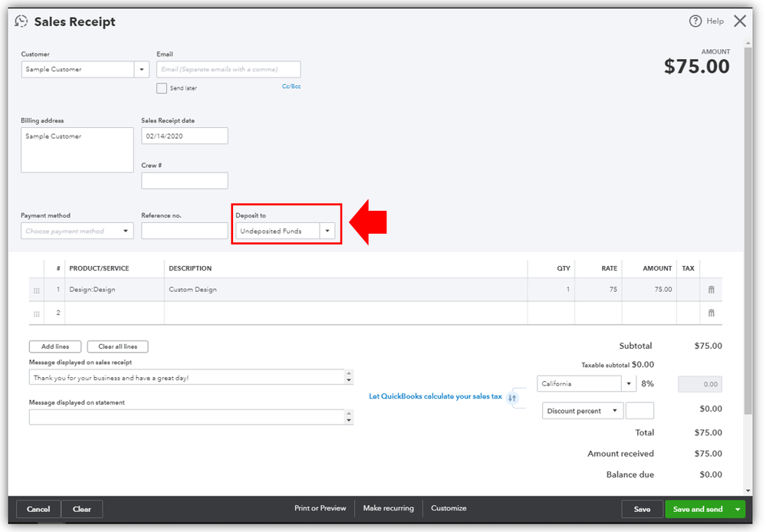Click the Sample Customer customer field
This screenshot has height=532, width=766.
[x=77, y=69]
